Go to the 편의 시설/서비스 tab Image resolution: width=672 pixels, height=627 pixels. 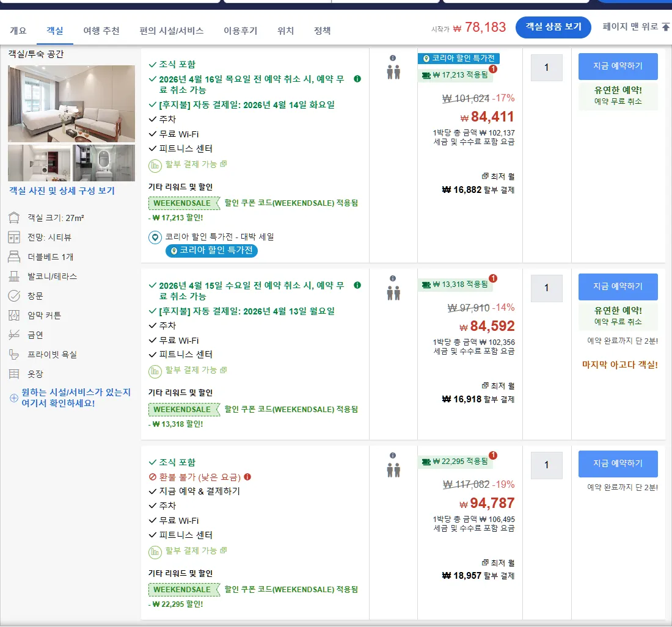(x=172, y=31)
